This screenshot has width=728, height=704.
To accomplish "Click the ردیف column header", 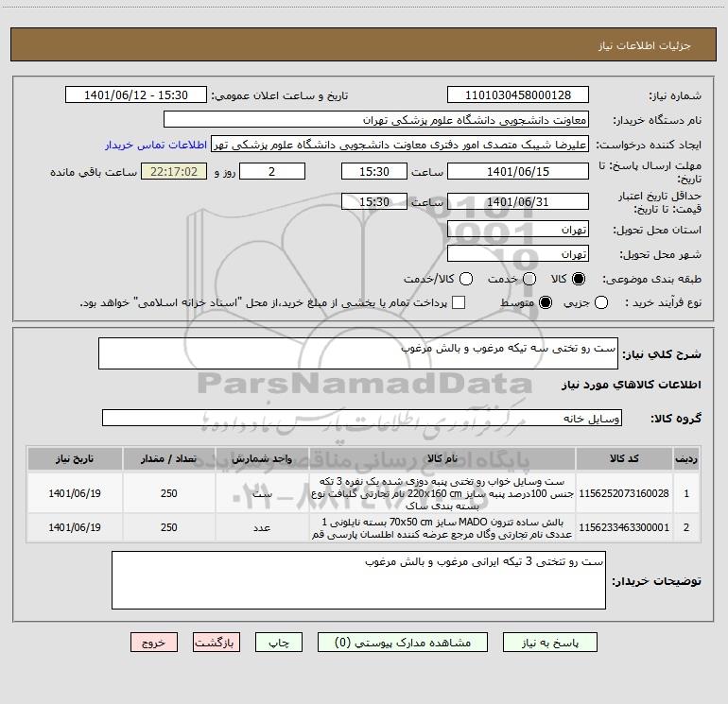I will [686, 459].
